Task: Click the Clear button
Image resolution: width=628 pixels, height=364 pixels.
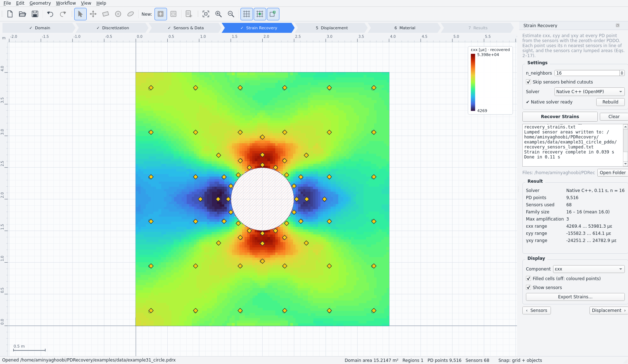Action: 614,117
